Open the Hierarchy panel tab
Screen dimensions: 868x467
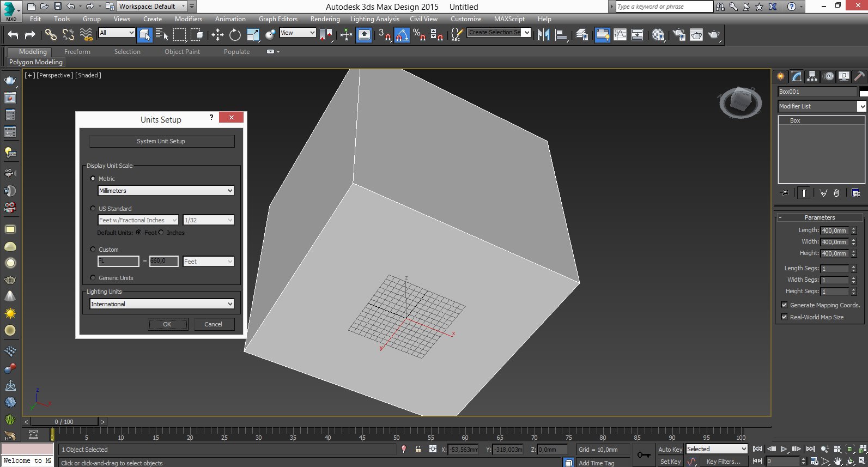(812, 76)
